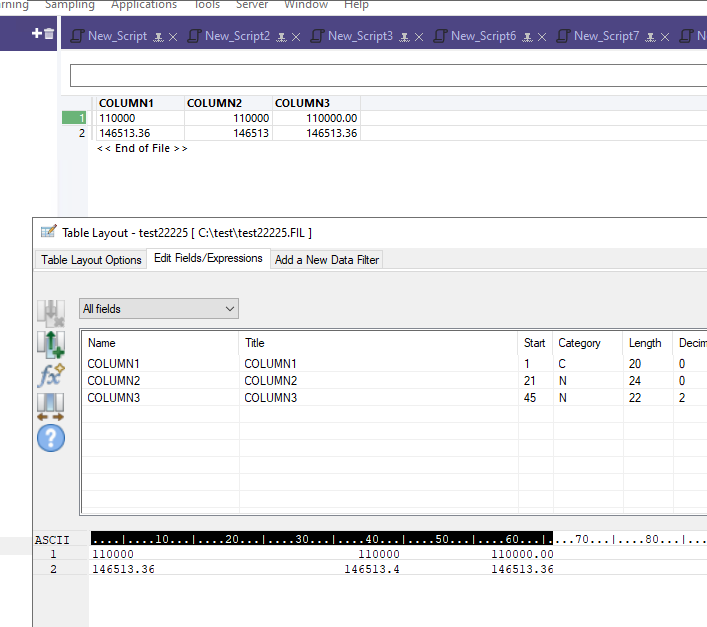Pin the New_Script2 tab
Viewport: 707px width, 627px height.
click(281, 37)
